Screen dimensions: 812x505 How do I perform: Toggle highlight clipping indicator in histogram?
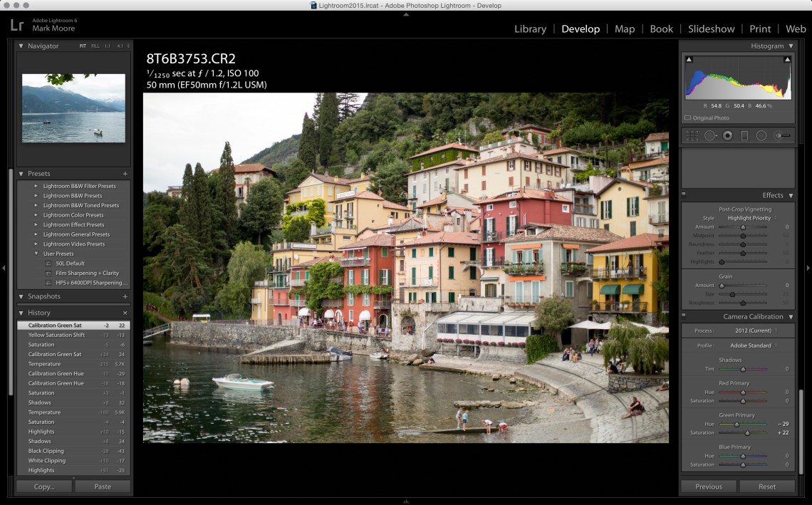click(787, 60)
